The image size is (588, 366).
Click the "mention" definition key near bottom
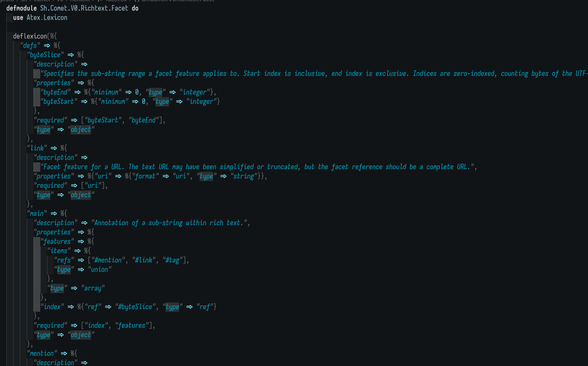coord(42,353)
